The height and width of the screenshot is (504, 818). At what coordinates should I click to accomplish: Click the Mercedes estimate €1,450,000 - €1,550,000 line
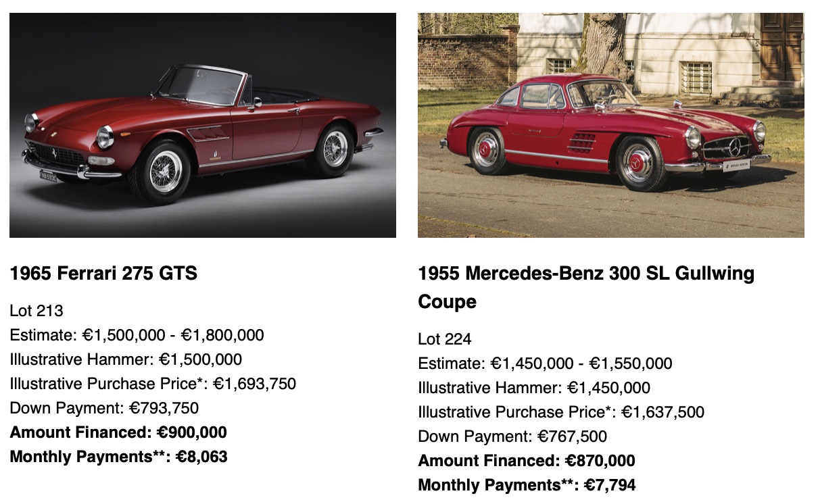[545, 363]
